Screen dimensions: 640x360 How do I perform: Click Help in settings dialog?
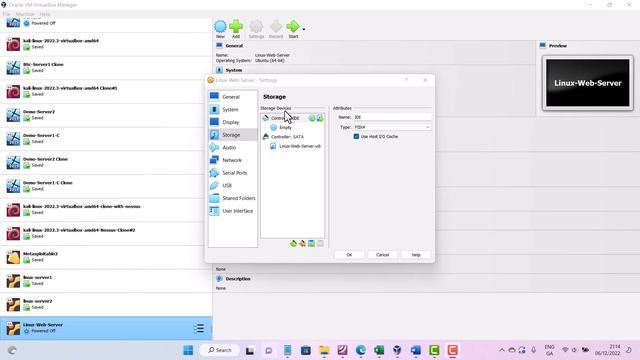click(x=416, y=255)
